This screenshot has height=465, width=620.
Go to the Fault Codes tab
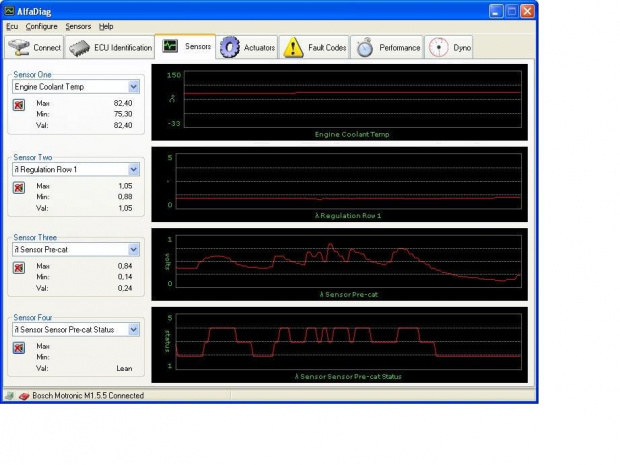pos(315,47)
